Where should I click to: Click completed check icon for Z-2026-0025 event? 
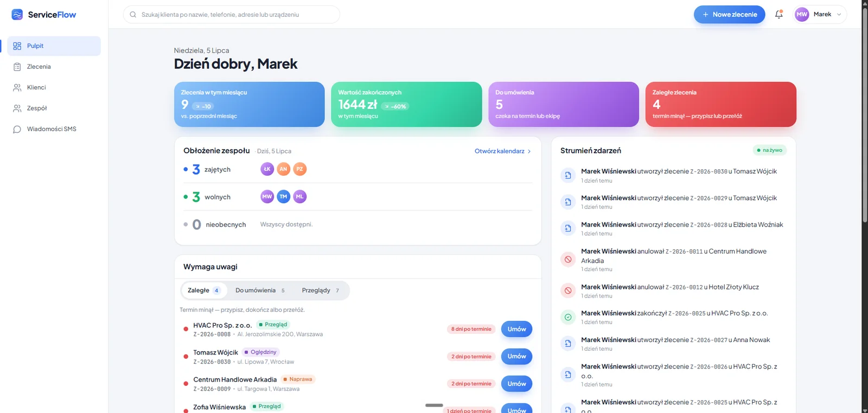(x=568, y=318)
